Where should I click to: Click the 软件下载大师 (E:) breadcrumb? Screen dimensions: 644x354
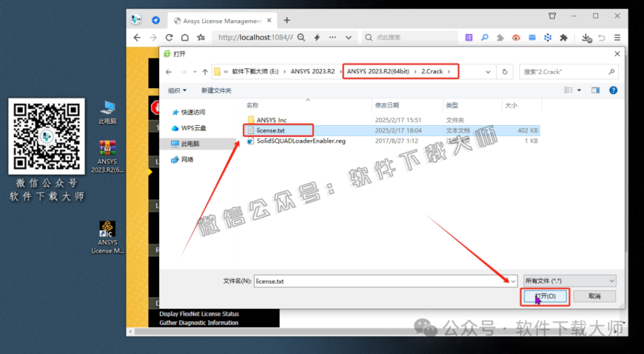(255, 72)
